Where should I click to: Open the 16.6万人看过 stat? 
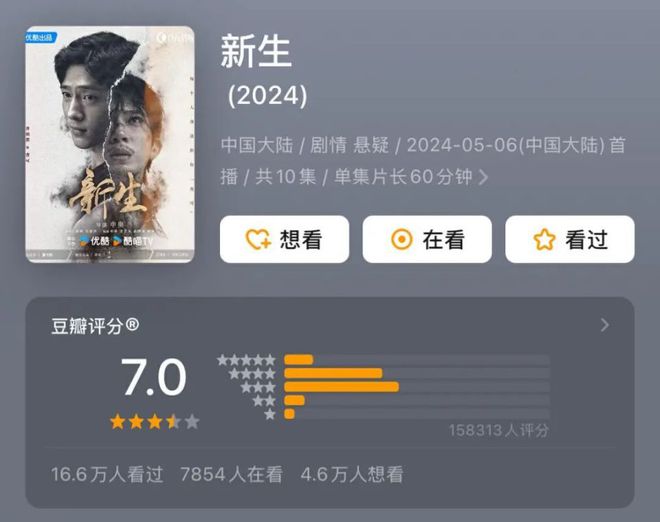coord(107,474)
